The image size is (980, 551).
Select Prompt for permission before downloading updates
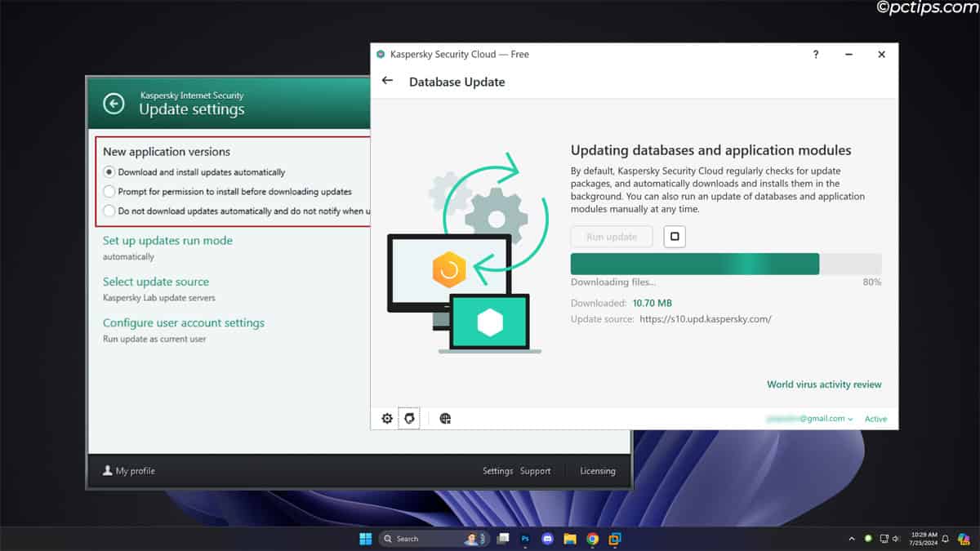pyautogui.click(x=109, y=192)
